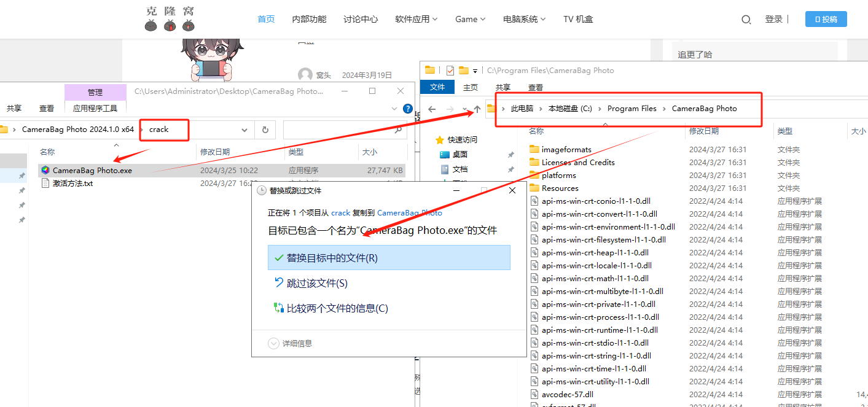Sort by 大小 column in crack window
868x407 pixels.
370,152
